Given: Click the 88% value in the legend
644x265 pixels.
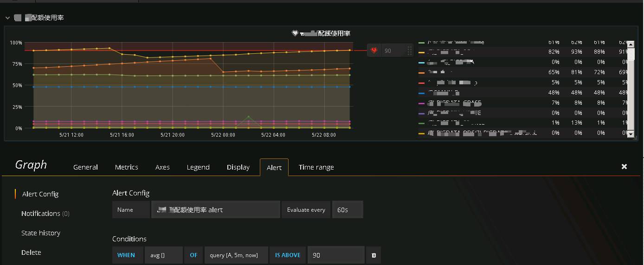Looking at the screenshot, I should (599, 52).
